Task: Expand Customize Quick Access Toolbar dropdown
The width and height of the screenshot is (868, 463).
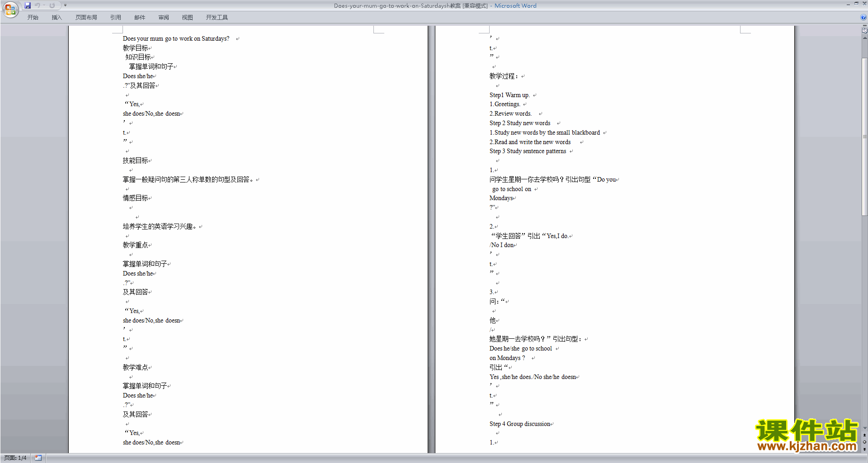Action: click(x=65, y=5)
